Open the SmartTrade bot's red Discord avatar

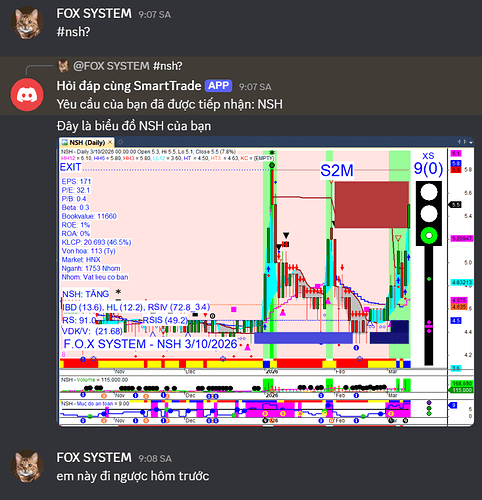27,95
